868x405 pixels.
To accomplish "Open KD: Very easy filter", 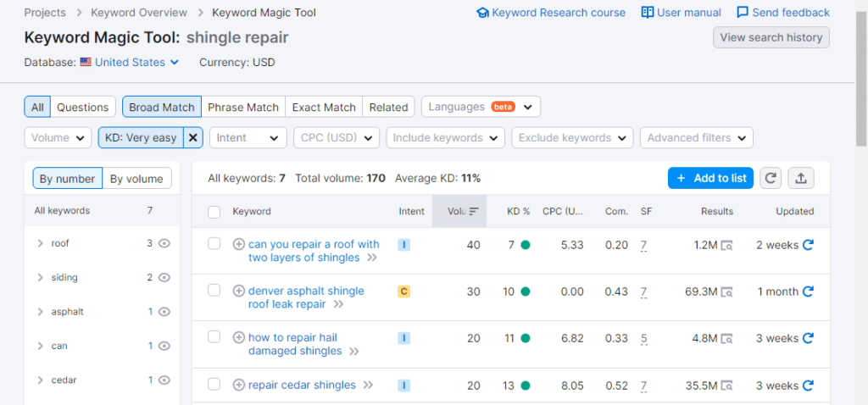I will [x=141, y=138].
